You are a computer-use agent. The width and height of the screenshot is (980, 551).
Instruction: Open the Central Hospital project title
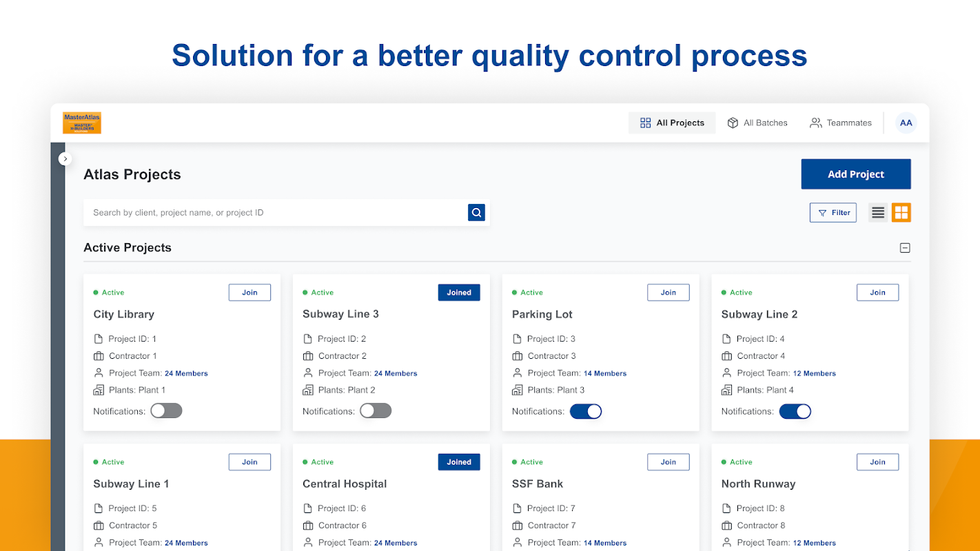coord(345,484)
